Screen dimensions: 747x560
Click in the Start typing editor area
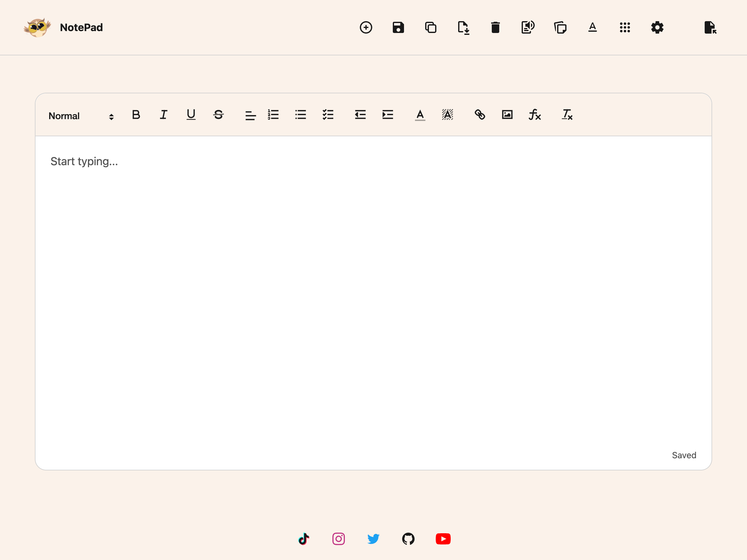(x=373, y=294)
